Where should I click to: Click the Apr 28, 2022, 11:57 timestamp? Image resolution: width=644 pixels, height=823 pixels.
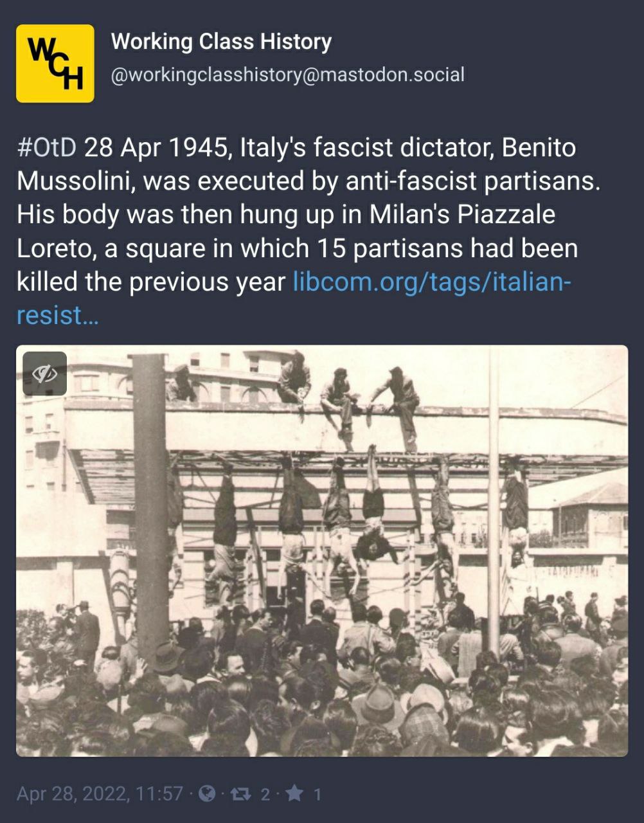coord(100,795)
